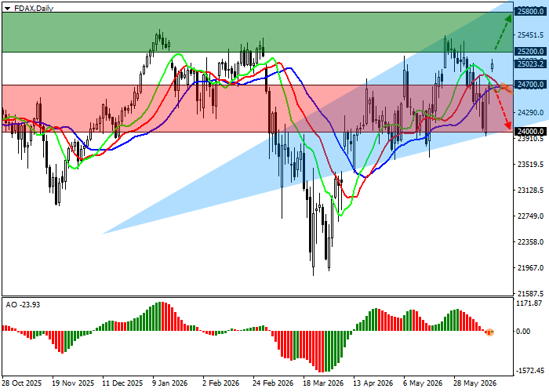Viewport: 549px width, 392px height.
Task: Click the 21967.0 price scale value
Action: [x=530, y=268]
